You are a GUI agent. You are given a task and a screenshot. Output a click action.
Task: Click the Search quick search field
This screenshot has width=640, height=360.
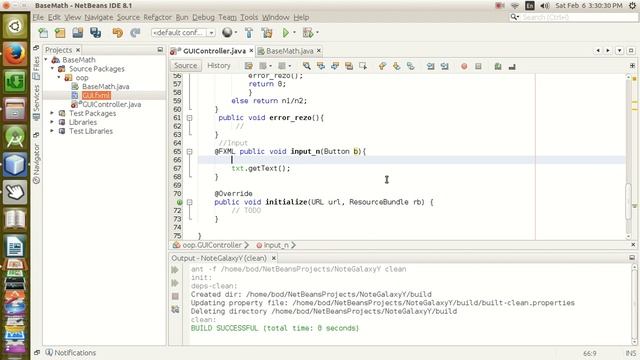[x=574, y=17]
